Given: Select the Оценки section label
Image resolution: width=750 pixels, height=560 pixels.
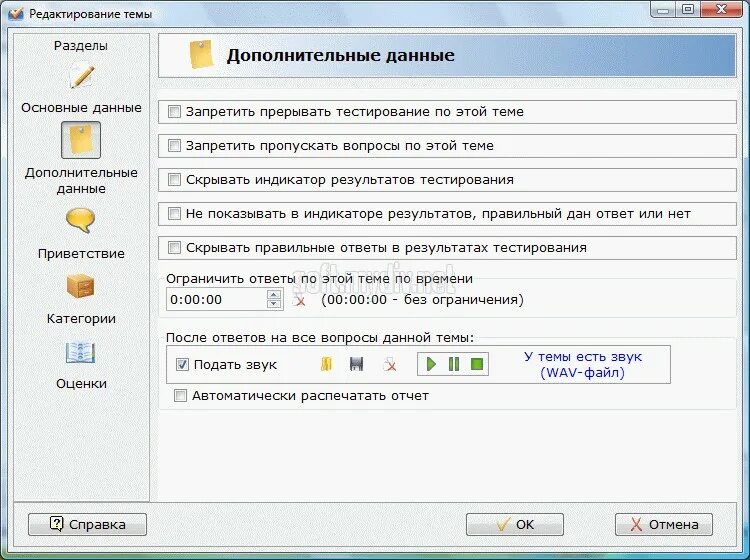Looking at the screenshot, I should 81,384.
